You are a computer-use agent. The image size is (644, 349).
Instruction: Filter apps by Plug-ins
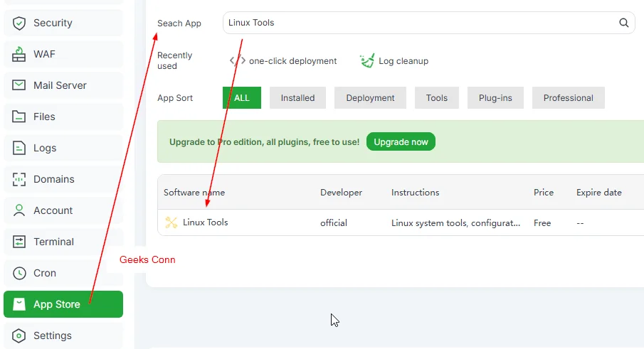pos(495,97)
